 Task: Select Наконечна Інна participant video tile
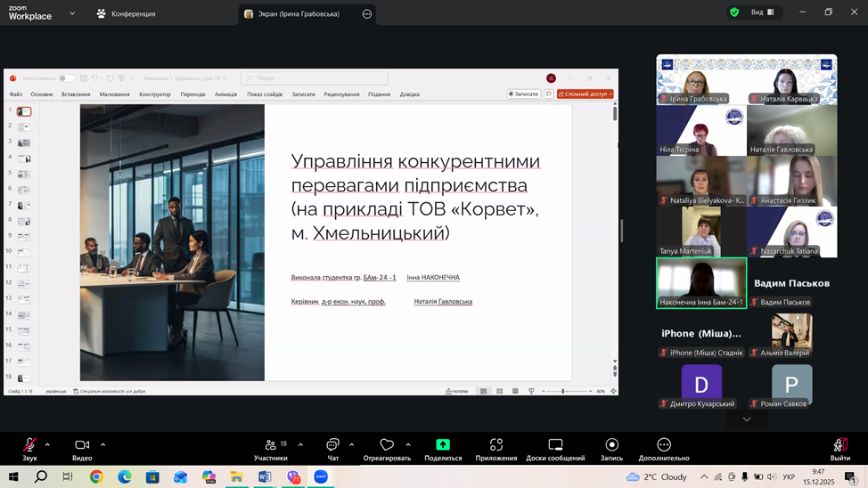pyautogui.click(x=701, y=283)
